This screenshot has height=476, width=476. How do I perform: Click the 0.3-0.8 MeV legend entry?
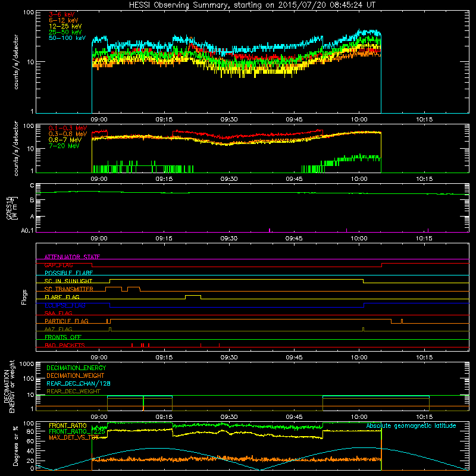pos(68,134)
